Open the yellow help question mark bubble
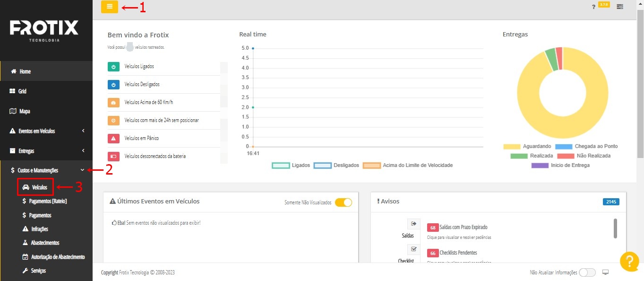644x281 pixels. click(x=629, y=262)
